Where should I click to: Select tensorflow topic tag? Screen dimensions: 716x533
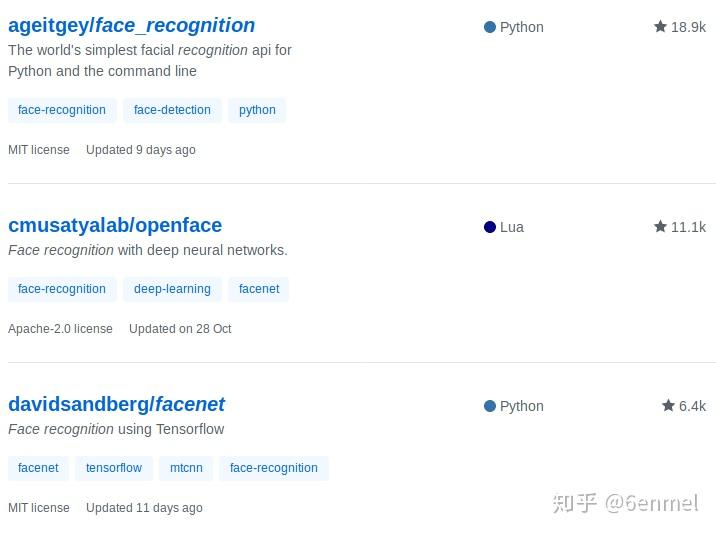point(114,468)
